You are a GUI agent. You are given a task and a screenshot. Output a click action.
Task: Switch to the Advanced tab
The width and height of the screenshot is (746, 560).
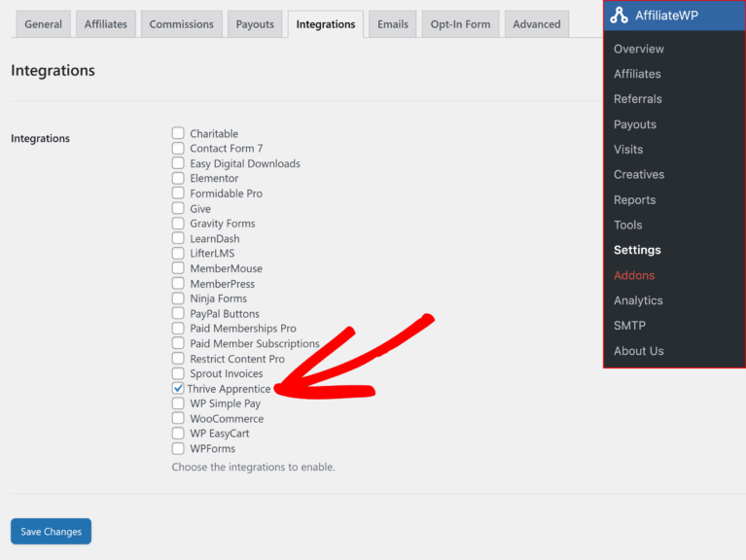[x=536, y=24]
